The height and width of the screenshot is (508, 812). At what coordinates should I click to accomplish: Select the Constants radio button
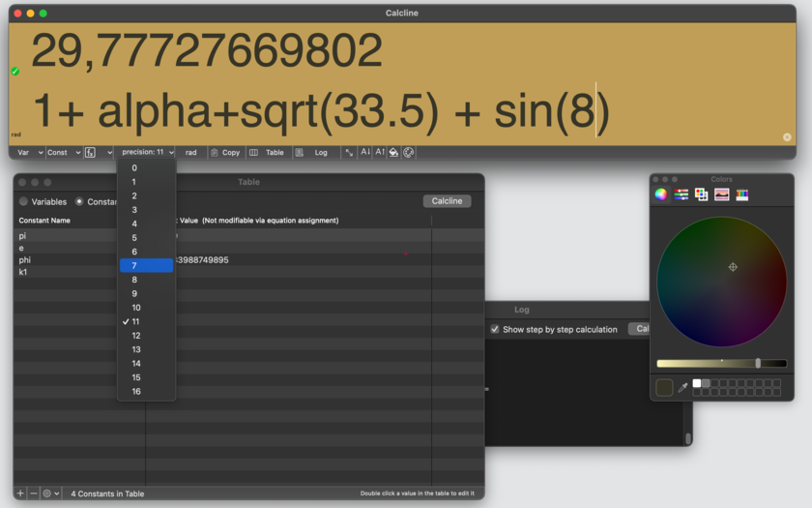[79, 201]
